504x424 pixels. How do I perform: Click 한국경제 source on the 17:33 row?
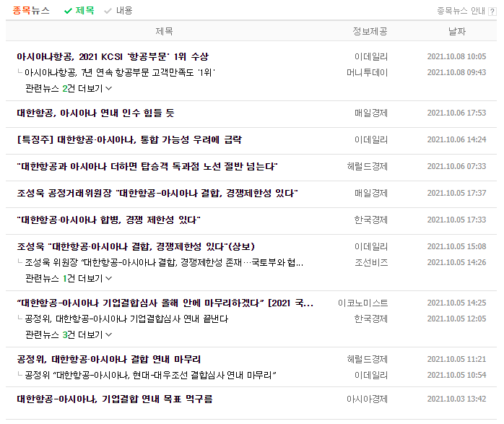(x=371, y=220)
